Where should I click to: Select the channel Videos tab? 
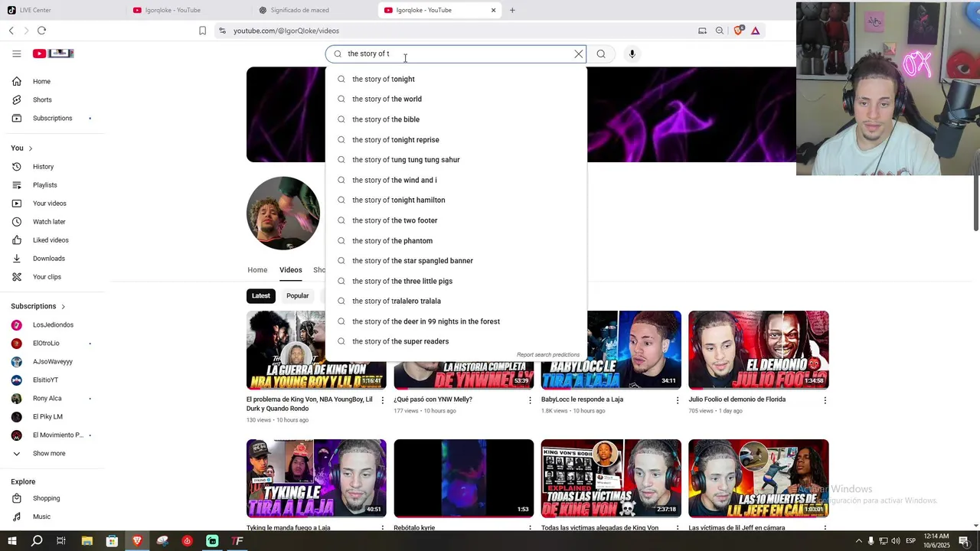coord(291,269)
